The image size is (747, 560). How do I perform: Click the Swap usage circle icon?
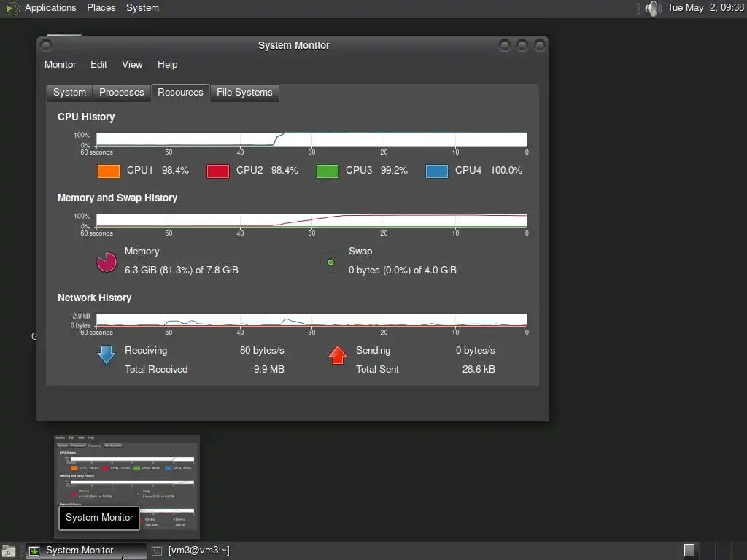click(x=330, y=262)
